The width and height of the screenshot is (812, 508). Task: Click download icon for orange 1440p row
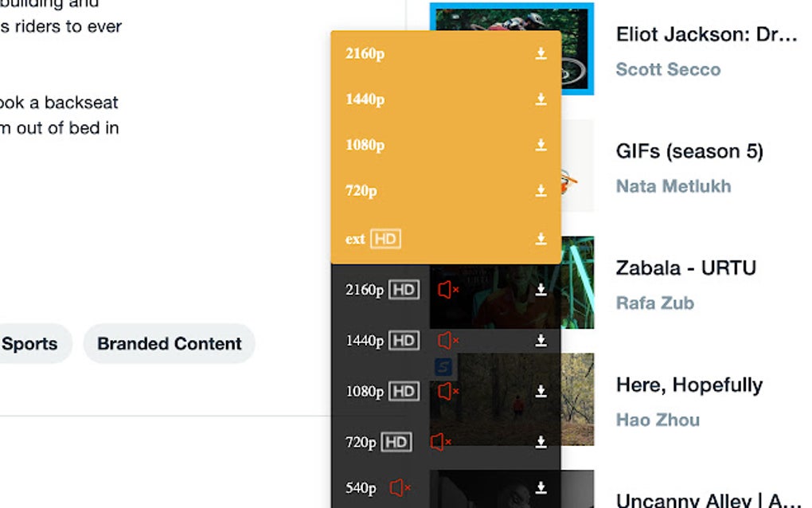[x=541, y=100]
